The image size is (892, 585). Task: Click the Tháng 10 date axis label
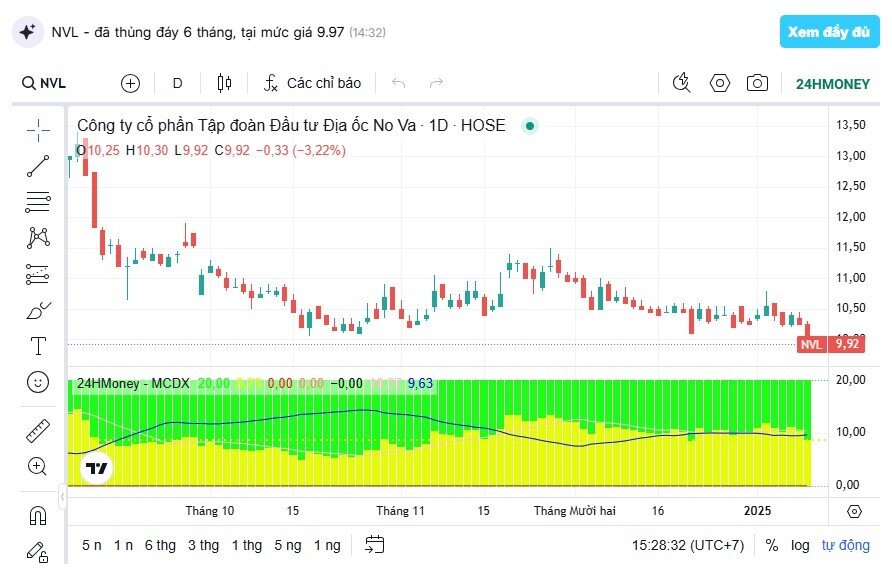point(209,511)
